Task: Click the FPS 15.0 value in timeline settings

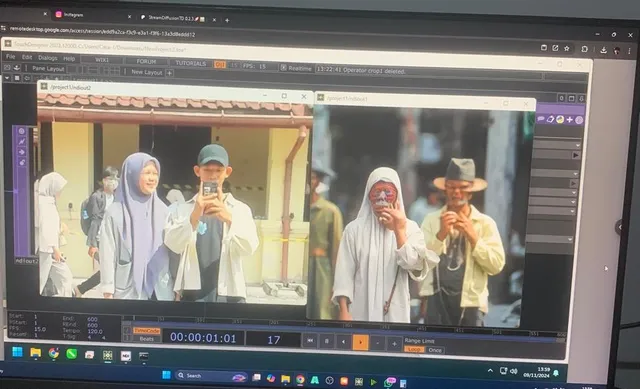Action: 40,329
